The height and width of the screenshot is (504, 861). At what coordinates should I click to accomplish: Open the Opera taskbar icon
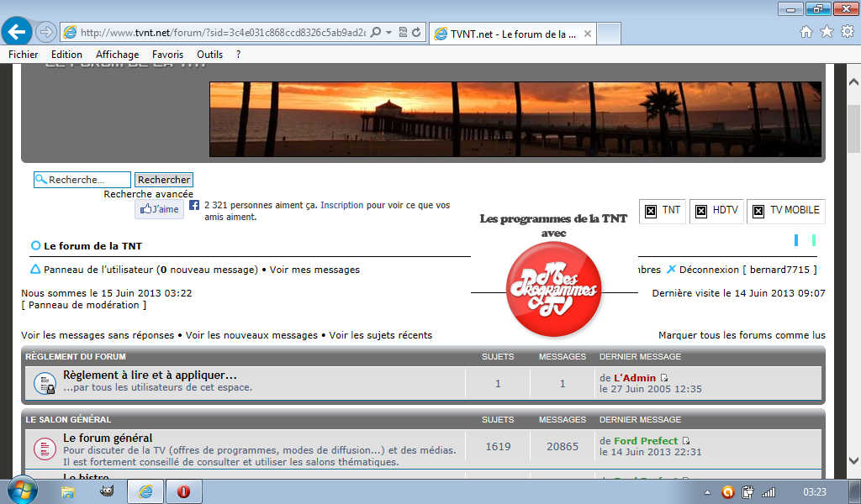click(x=183, y=491)
